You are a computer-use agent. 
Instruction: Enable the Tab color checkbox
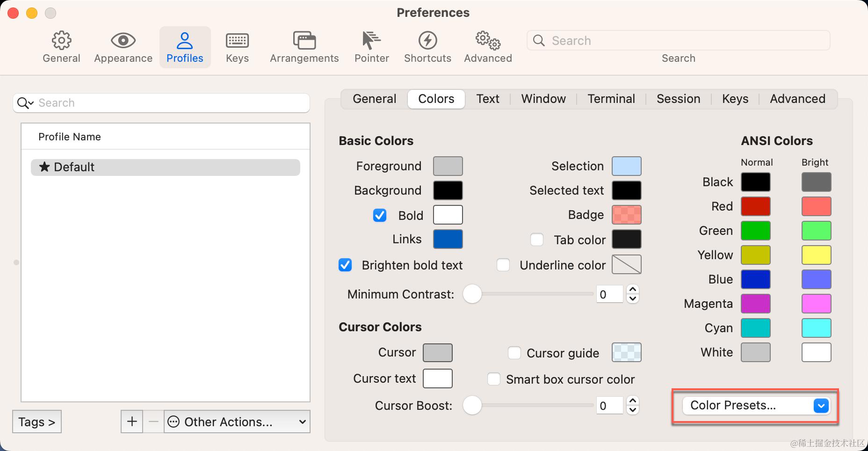click(537, 240)
